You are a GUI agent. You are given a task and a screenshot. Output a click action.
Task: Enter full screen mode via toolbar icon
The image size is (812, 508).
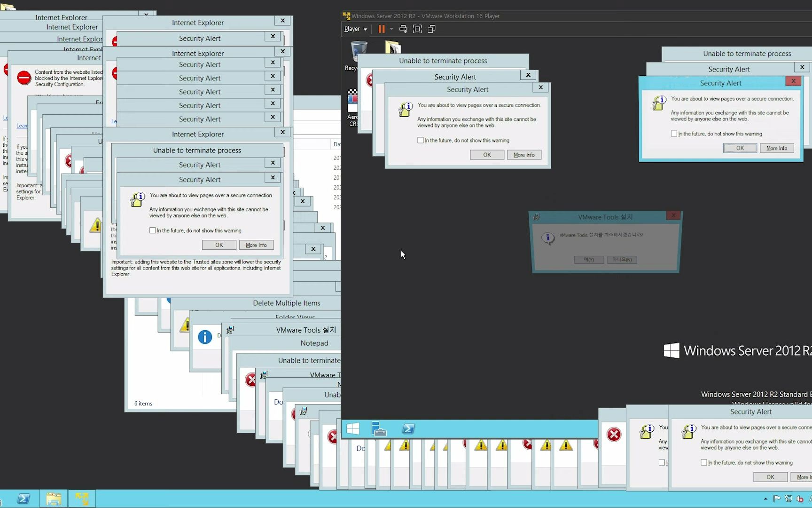coord(417,29)
